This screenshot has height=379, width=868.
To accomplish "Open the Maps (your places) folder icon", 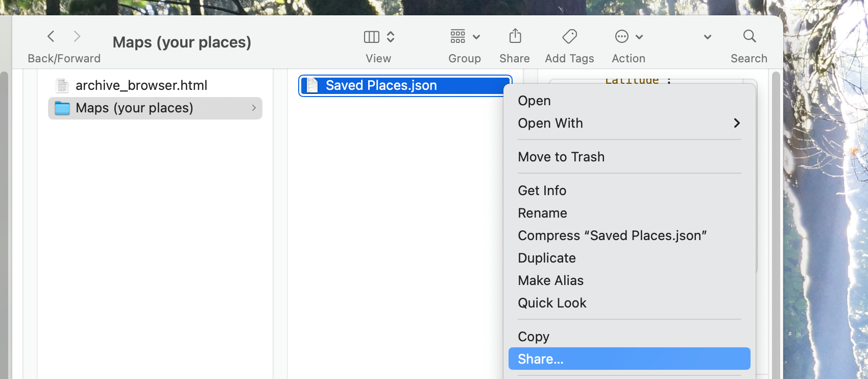I will tap(62, 108).
